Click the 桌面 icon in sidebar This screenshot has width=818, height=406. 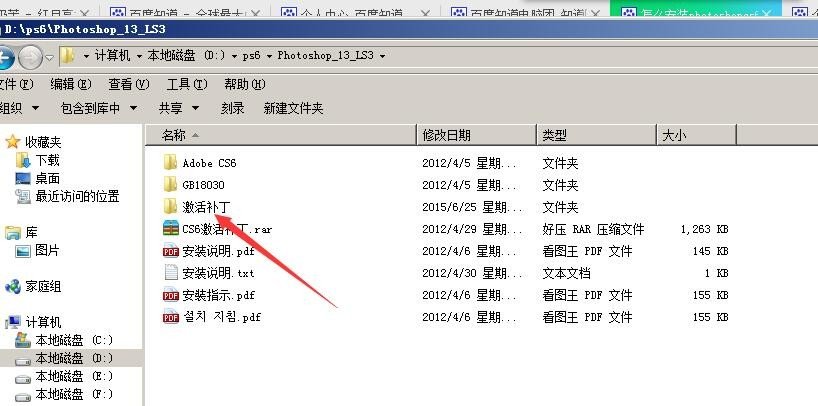(x=23, y=178)
